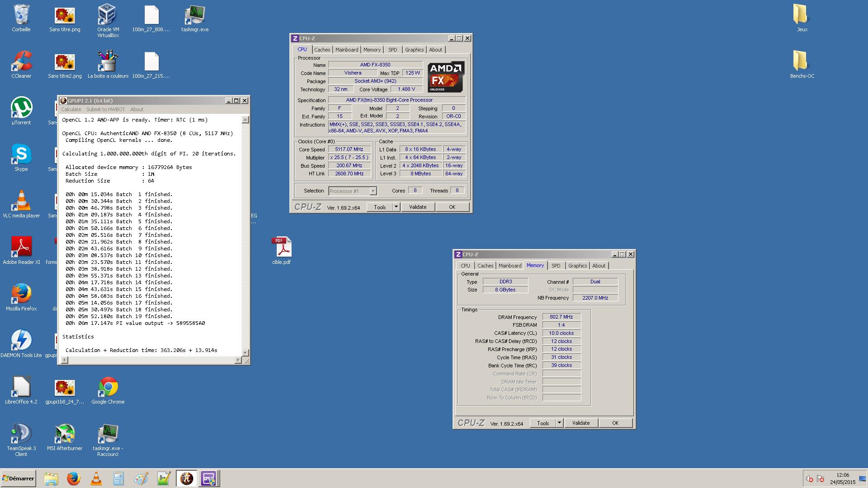Launch Adobe Reader XI shortcut
This screenshot has height=488, width=868.
[21, 251]
